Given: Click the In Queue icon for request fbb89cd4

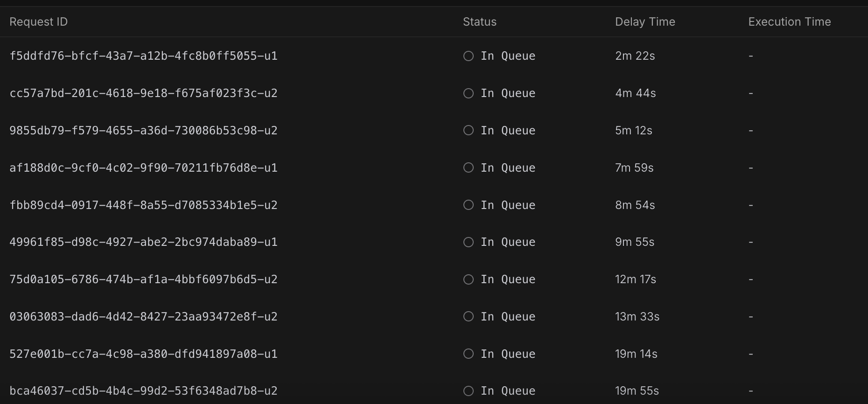Looking at the screenshot, I should click(469, 205).
